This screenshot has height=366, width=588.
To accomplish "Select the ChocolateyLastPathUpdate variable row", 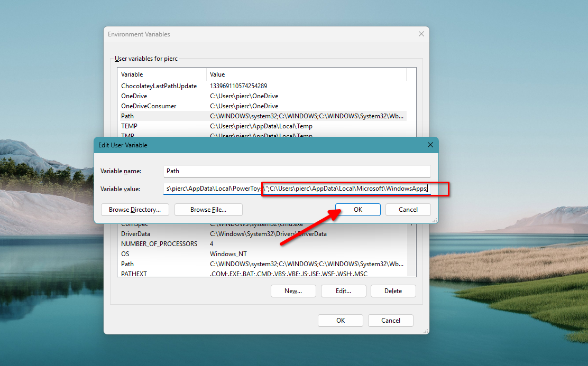I will (159, 86).
